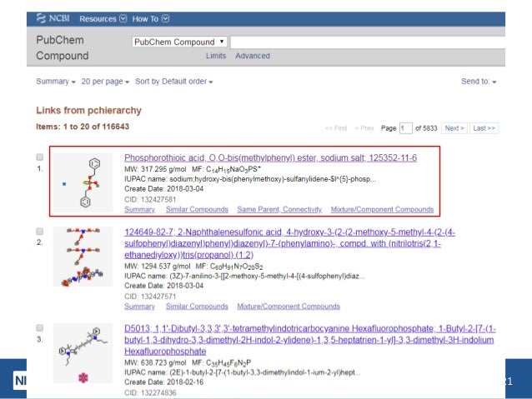Viewport: 532px width, 399px height.
Task: Select the text CID: 132427571
Action: [x=150, y=297]
